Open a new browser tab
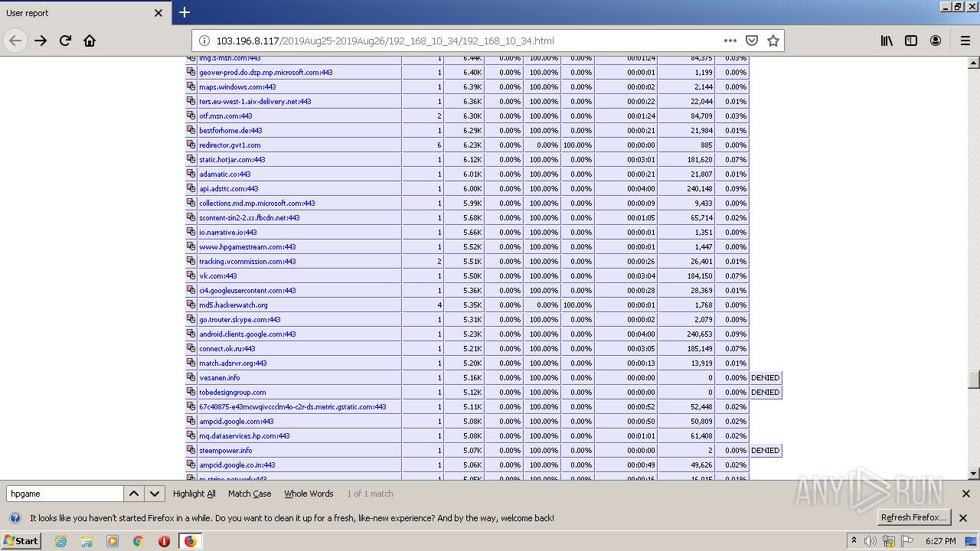This screenshot has width=980, height=551. 185,12
